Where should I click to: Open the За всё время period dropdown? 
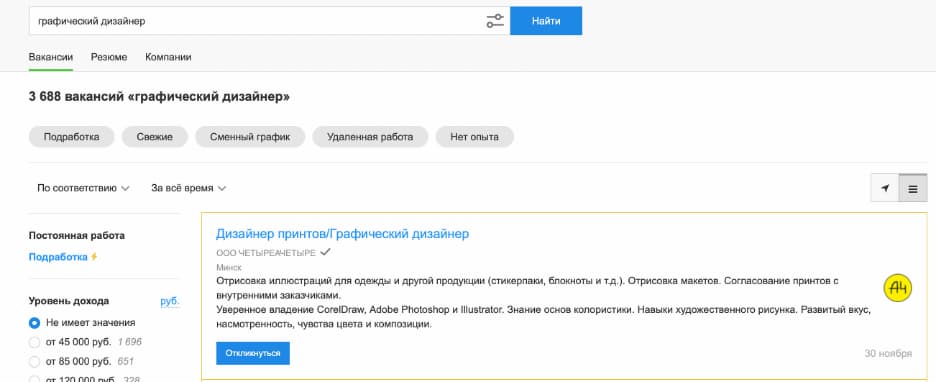pyautogui.click(x=188, y=188)
